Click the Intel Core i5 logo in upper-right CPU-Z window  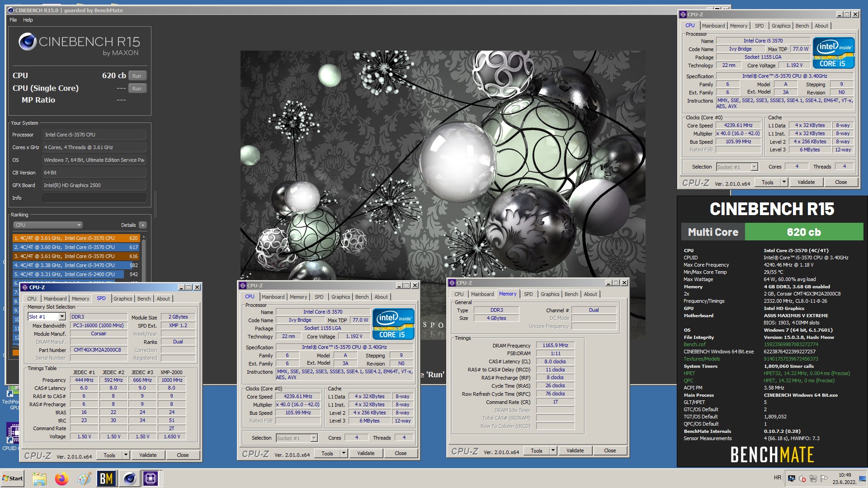834,52
